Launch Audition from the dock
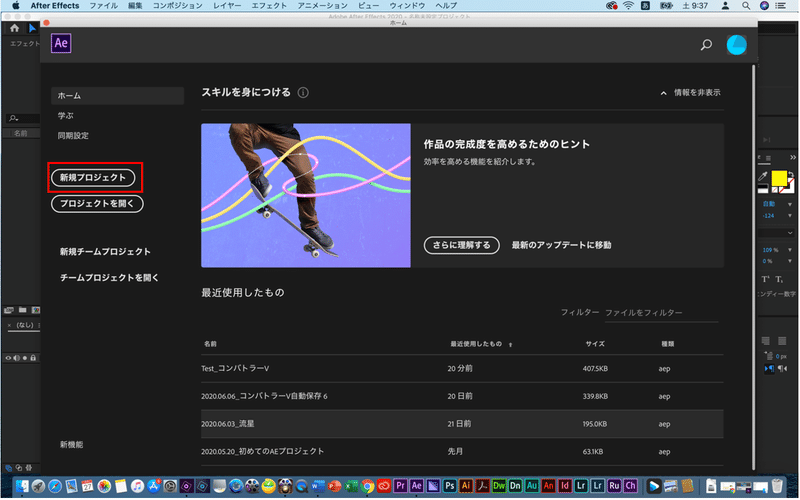 click(532, 486)
